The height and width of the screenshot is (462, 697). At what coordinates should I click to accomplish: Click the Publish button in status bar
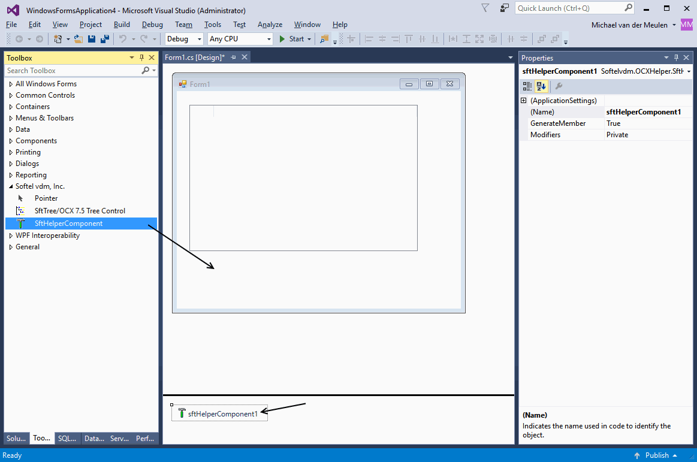(656, 455)
